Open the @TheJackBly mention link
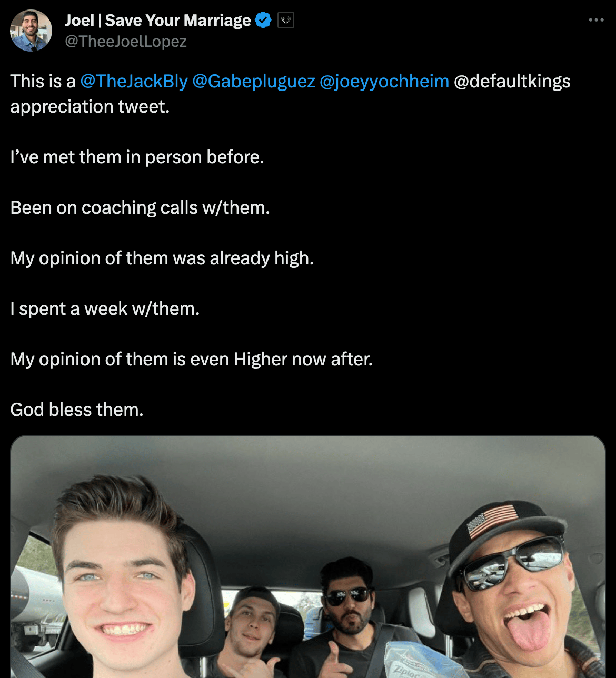The image size is (616, 678). 134,81
